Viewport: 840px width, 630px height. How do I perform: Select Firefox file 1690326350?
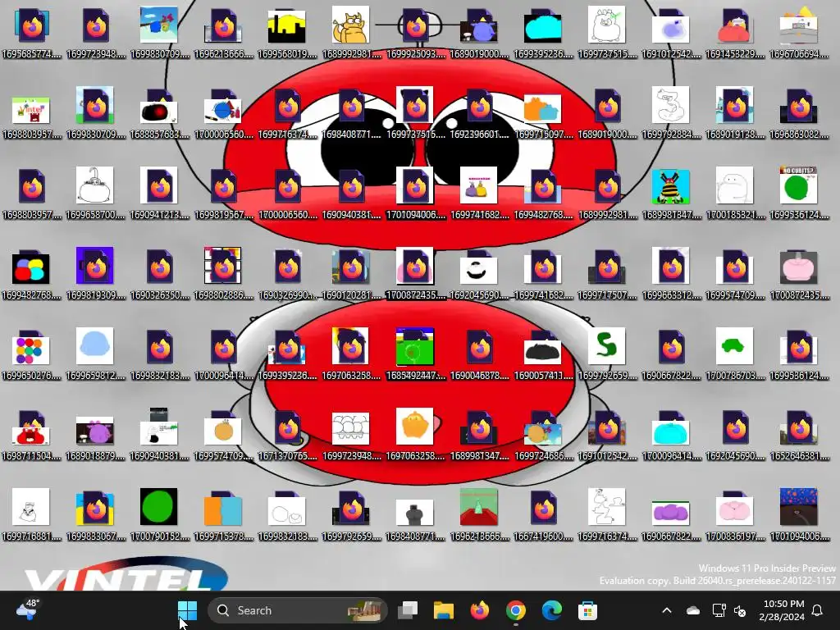coord(159,274)
